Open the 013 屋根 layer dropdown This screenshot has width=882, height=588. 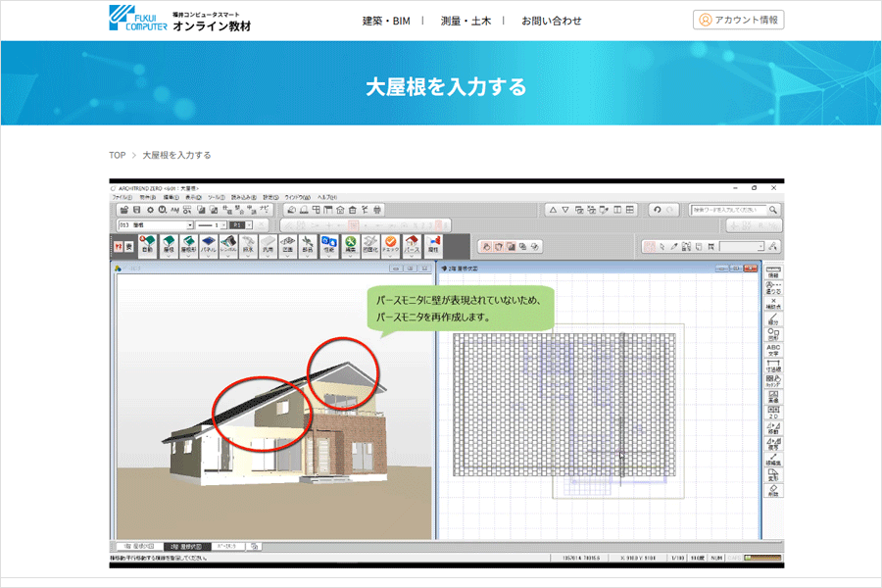click(x=192, y=223)
